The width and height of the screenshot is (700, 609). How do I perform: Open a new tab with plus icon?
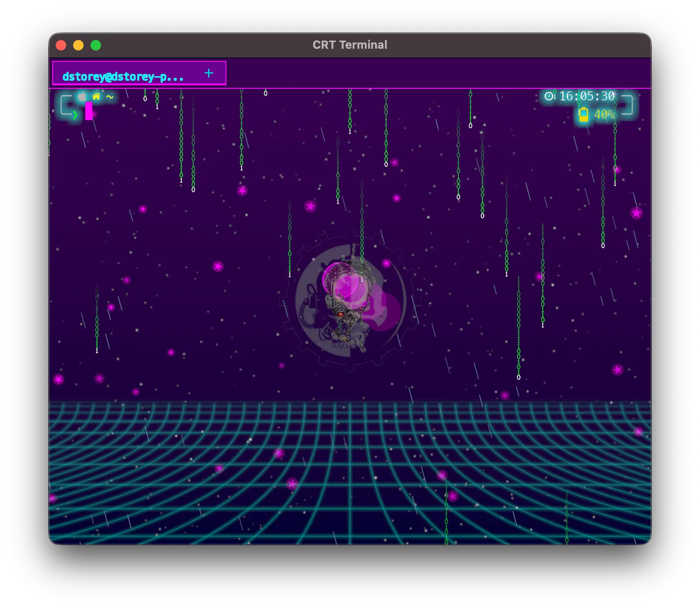(209, 73)
